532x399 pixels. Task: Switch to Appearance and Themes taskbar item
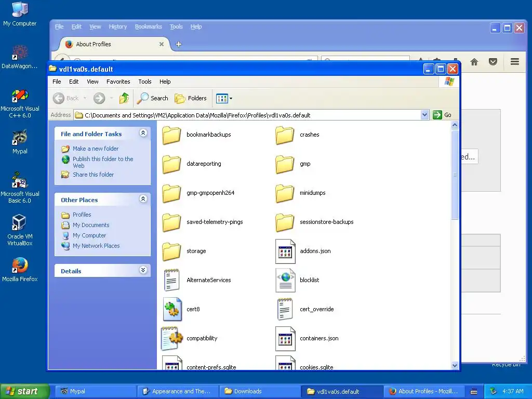178,392
